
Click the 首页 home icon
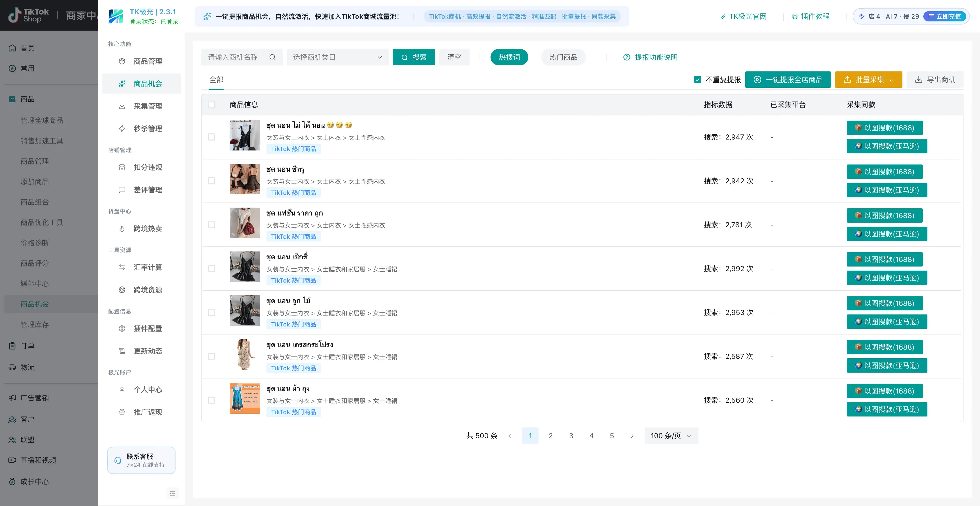pos(12,48)
